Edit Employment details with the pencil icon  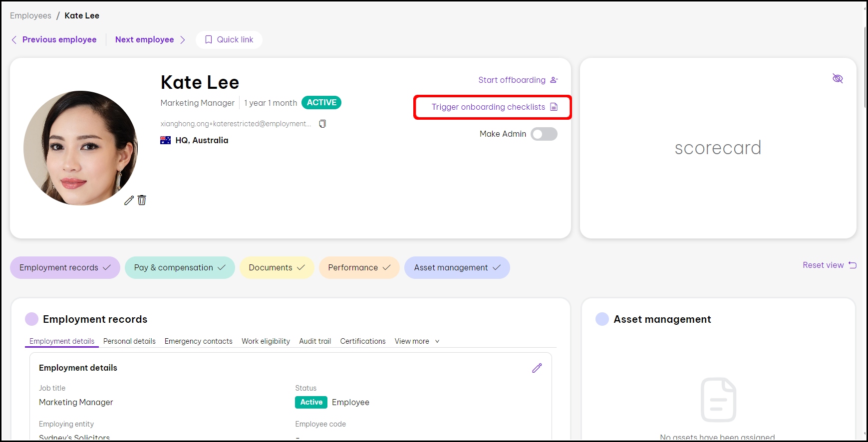tap(537, 368)
